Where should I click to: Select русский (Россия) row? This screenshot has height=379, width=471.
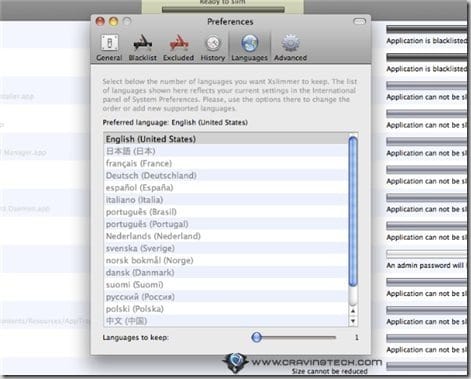pyautogui.click(x=226, y=297)
